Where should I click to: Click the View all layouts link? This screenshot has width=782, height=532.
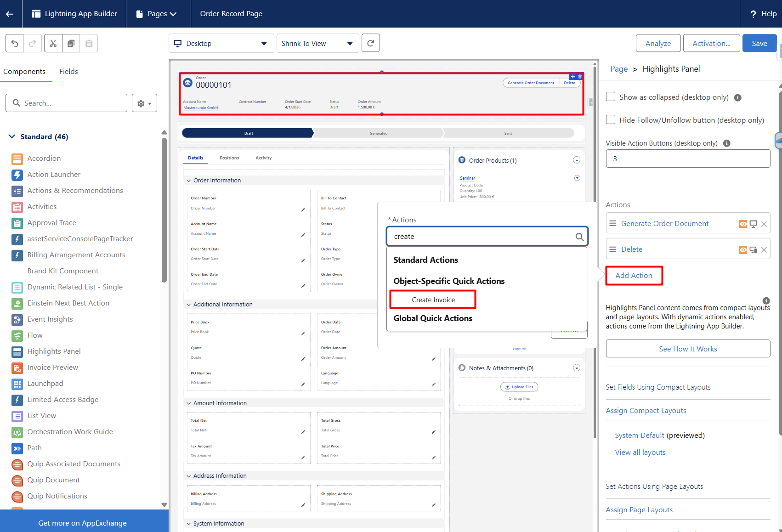pyautogui.click(x=640, y=453)
